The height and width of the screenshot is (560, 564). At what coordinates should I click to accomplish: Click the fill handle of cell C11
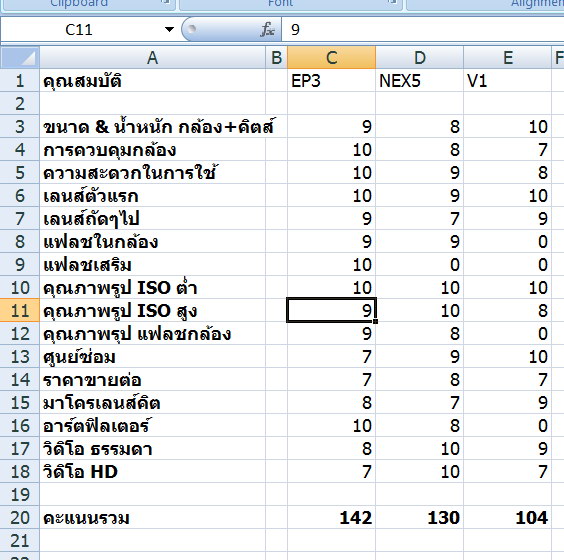tap(376, 321)
